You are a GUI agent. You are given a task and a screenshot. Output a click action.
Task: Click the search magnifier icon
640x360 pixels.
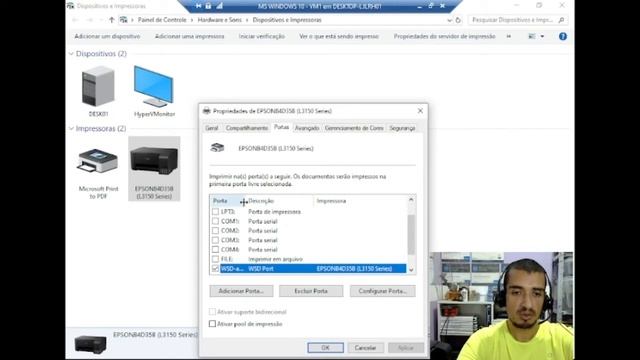click(x=562, y=20)
